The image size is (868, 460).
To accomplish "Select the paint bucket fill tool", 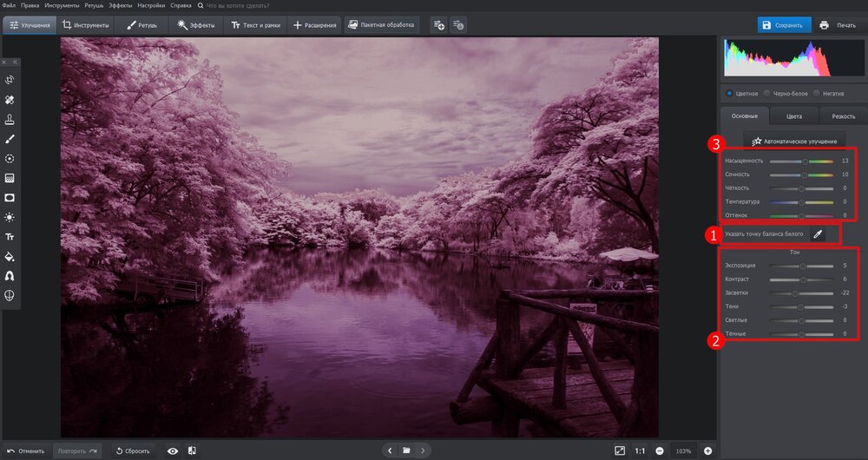I will (10, 256).
